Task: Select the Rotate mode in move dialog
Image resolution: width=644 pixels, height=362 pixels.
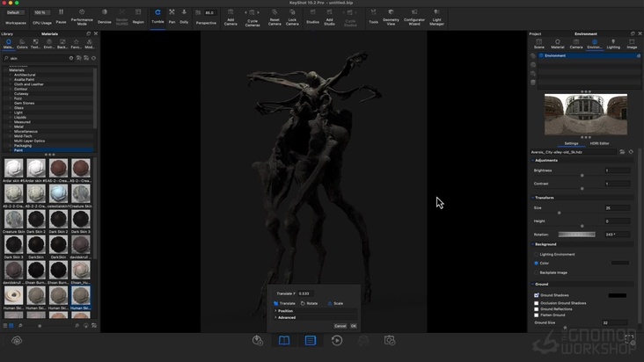Action: (x=309, y=303)
